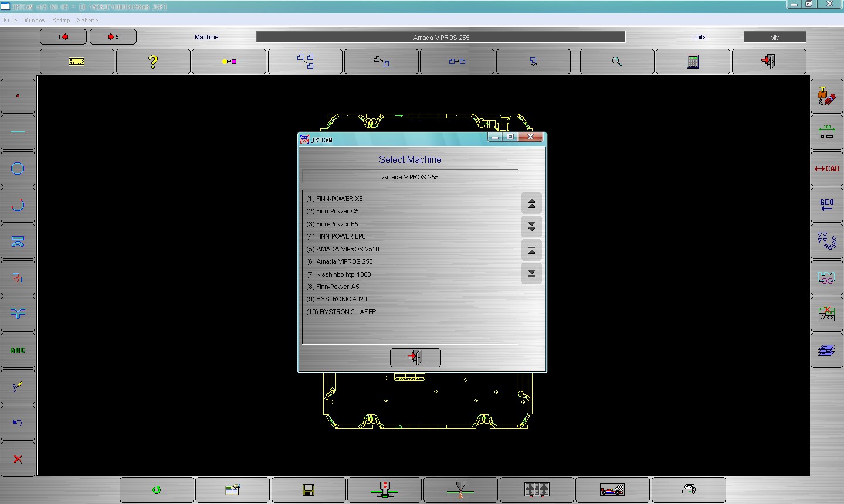
Task: Click the layers stack icon on right
Action: 827,350
